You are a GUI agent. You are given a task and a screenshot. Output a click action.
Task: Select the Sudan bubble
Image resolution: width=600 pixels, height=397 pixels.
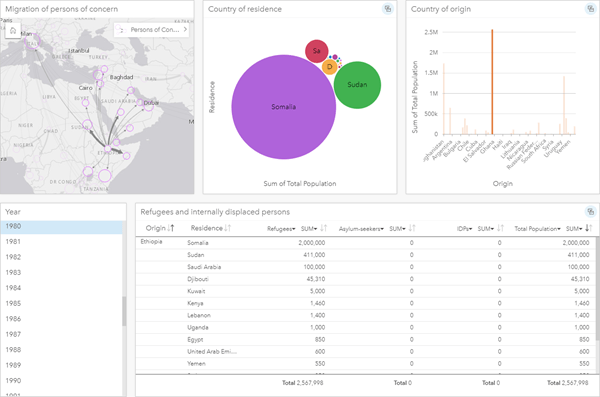click(x=357, y=85)
